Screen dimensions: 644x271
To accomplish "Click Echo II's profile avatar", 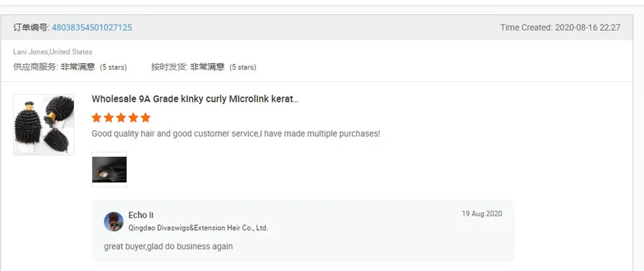I will 113,221.
